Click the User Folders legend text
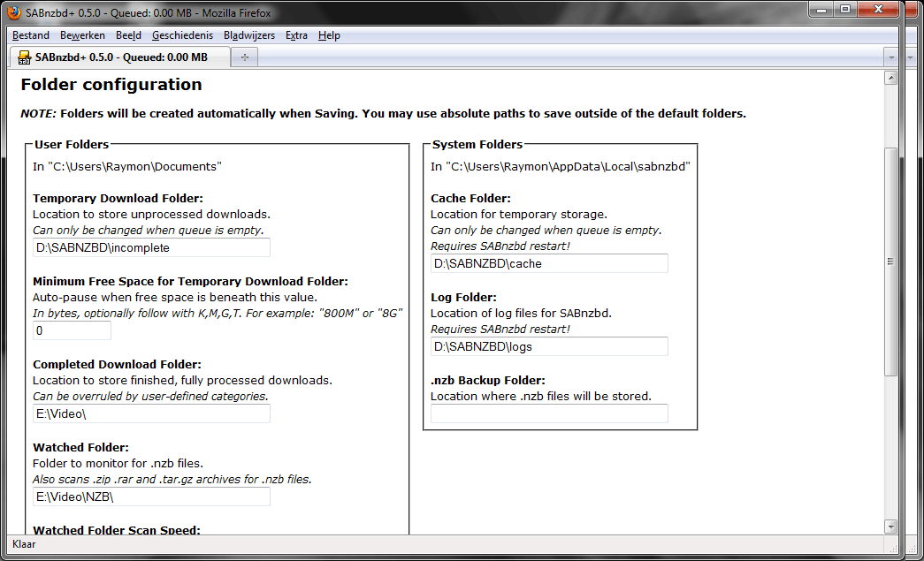 (x=72, y=145)
